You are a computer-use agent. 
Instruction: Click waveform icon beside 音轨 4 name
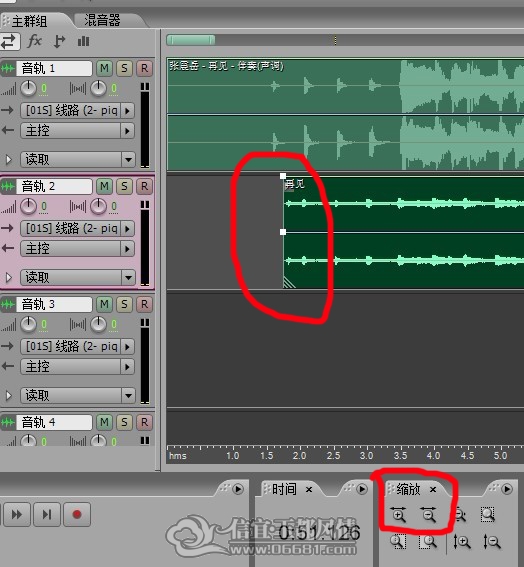tap(8, 422)
